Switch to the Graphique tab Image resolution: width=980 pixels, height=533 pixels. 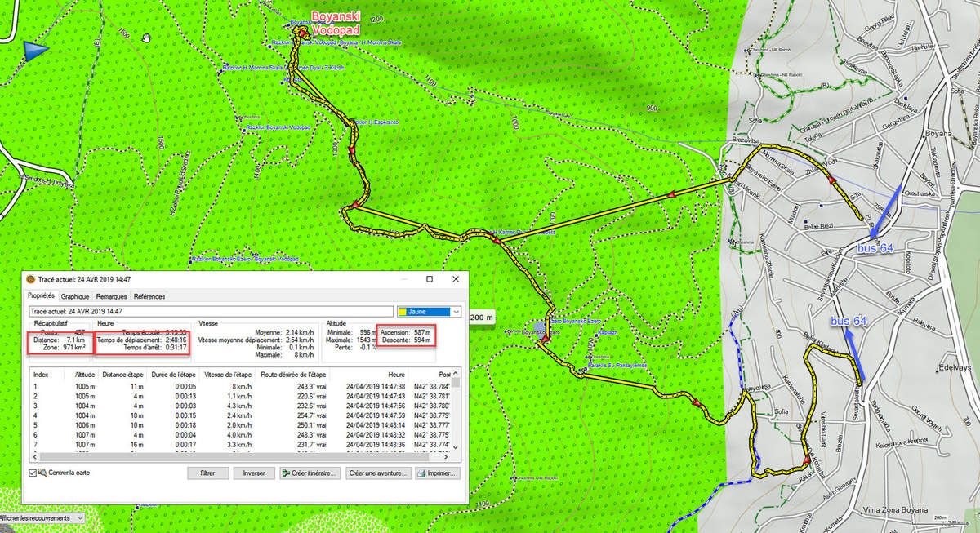(75, 296)
